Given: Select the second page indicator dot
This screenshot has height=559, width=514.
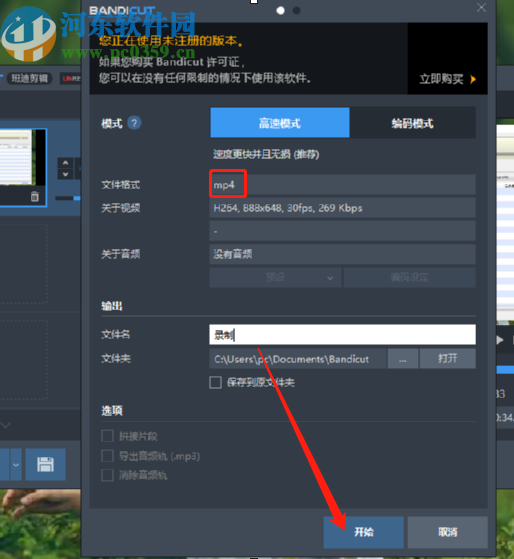Looking at the screenshot, I should [x=297, y=11].
